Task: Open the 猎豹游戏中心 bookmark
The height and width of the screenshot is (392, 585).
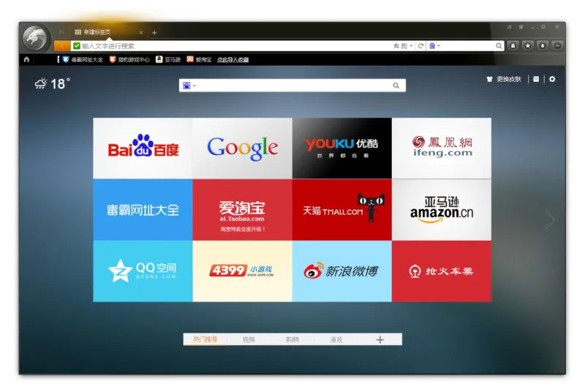Action: point(129,59)
